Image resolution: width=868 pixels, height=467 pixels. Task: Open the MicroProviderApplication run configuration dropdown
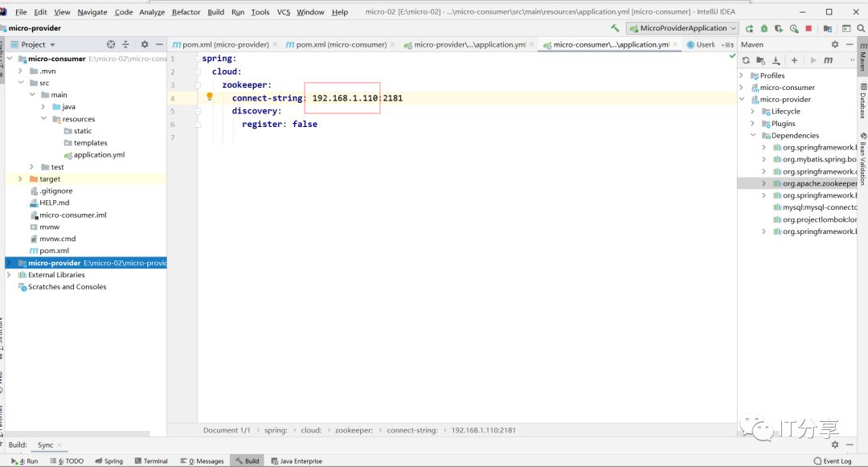[682, 28]
